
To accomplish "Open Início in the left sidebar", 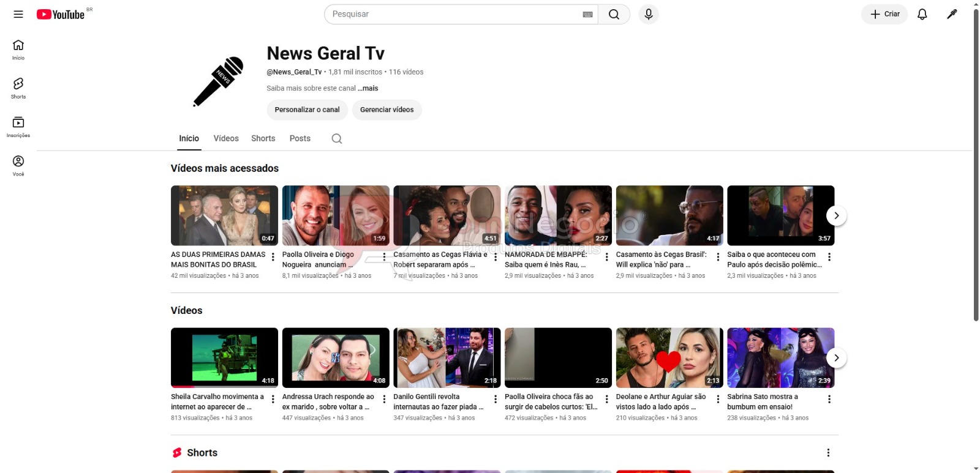I will coord(18,50).
